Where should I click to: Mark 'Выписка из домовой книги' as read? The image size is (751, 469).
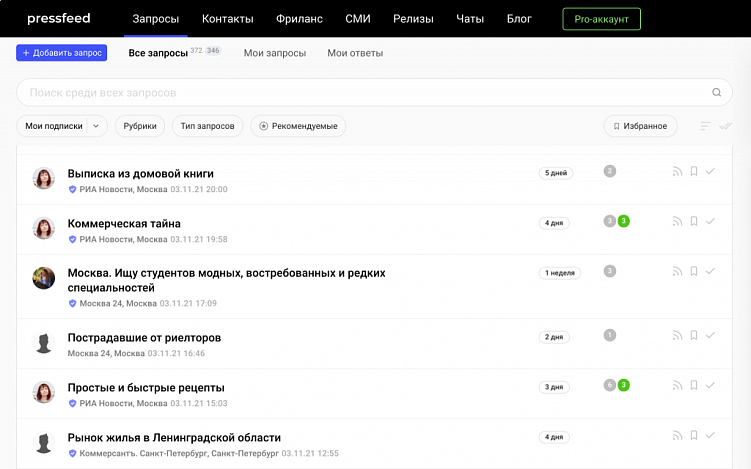[710, 172]
